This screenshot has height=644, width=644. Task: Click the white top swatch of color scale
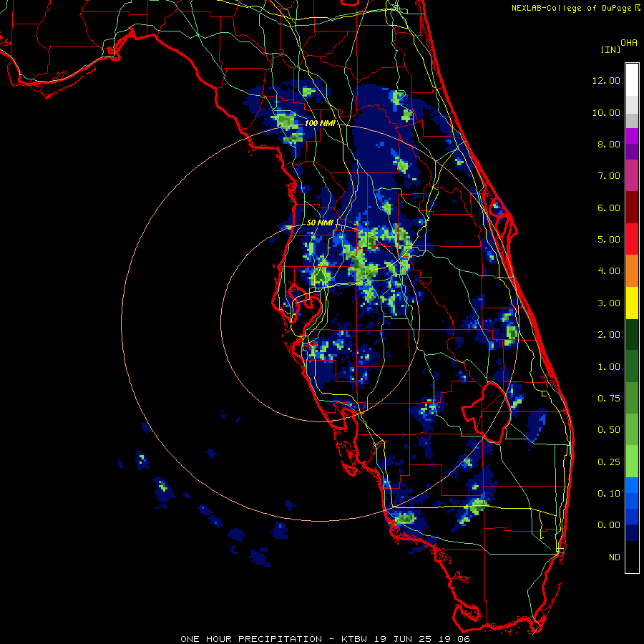tap(632, 80)
